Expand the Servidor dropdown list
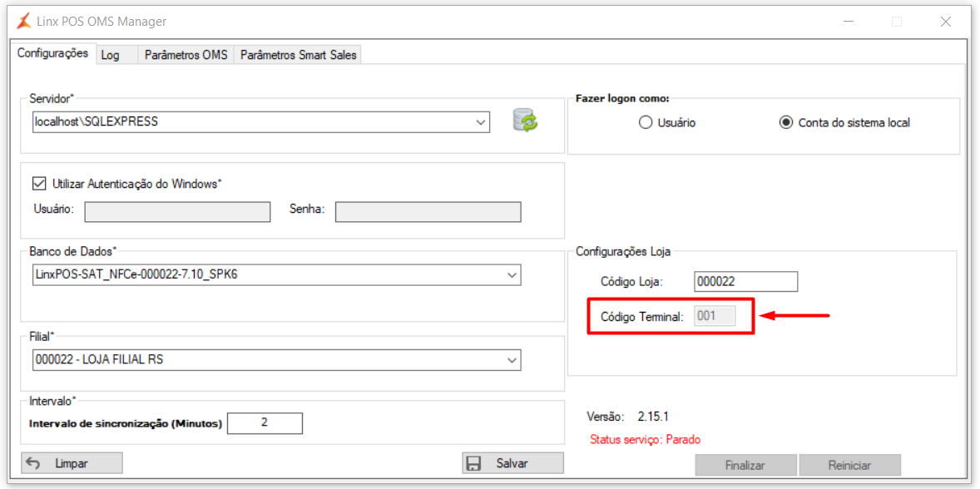This screenshot has width=980, height=489. [x=481, y=122]
